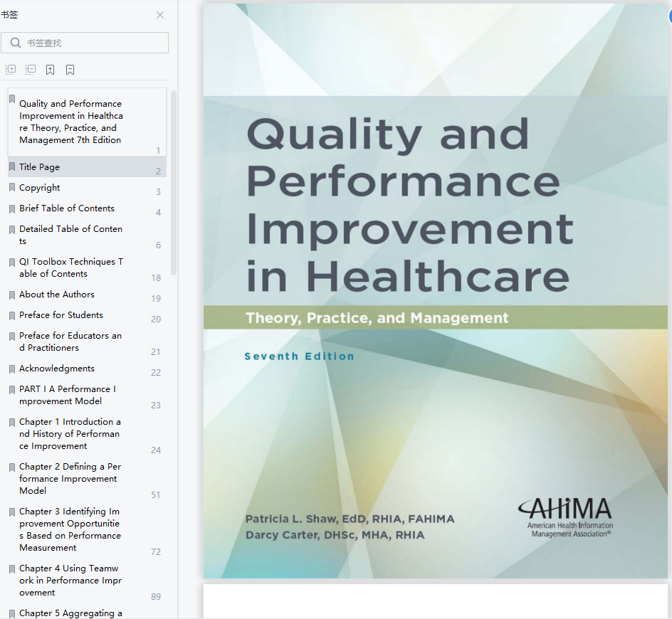
Task: Open Detailed Table of Contents bookmark
Action: tap(87, 235)
